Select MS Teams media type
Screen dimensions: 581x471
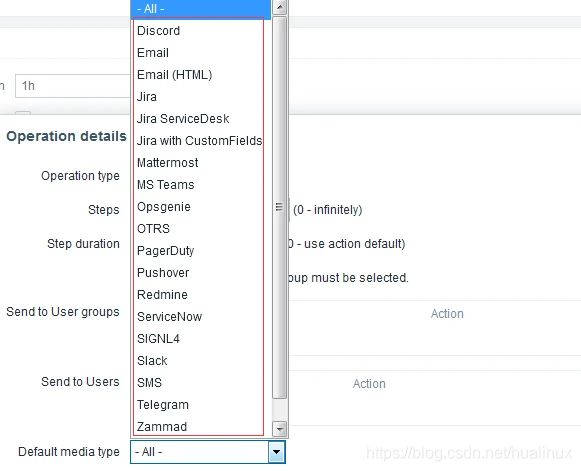[x=166, y=185]
